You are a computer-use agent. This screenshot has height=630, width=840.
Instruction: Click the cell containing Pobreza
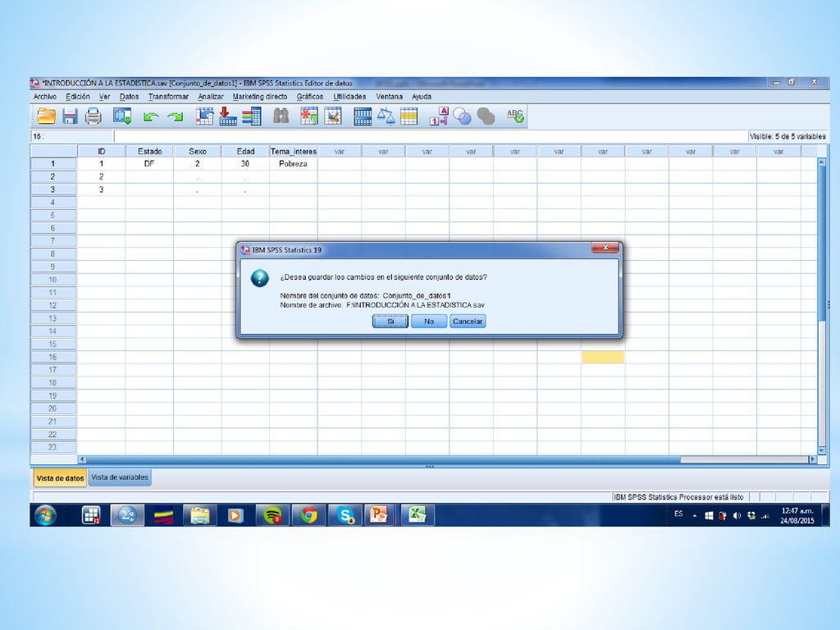(294, 163)
